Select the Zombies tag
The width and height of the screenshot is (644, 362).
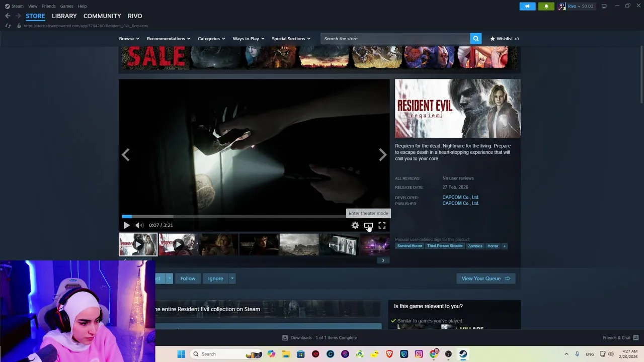[x=475, y=246]
